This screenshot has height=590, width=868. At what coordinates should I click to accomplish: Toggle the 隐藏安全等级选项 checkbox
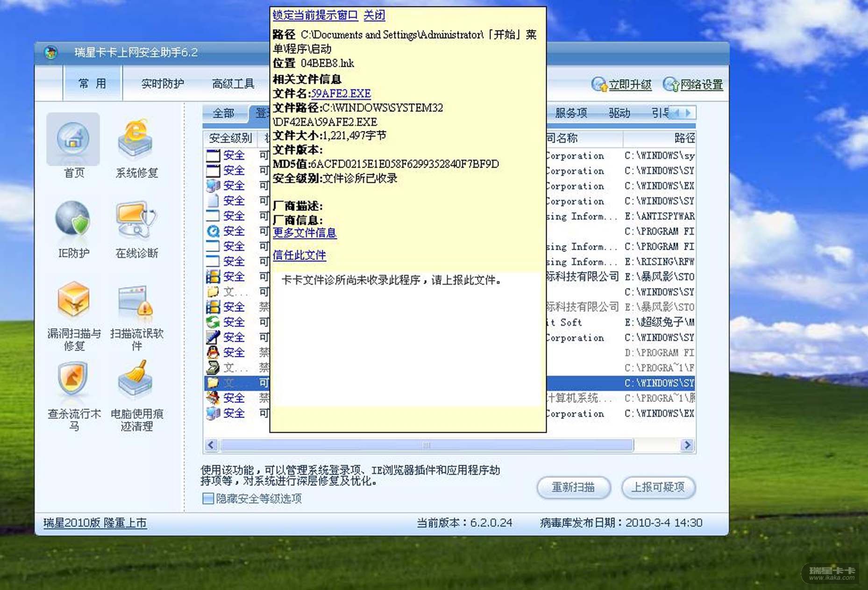208,498
